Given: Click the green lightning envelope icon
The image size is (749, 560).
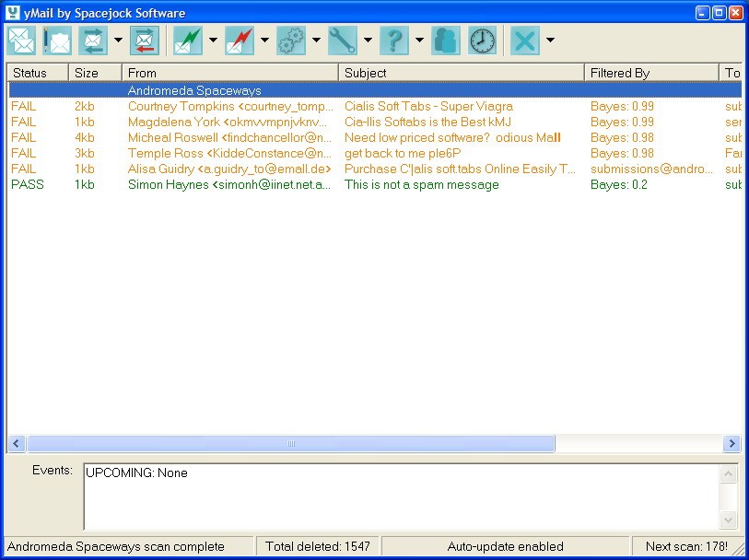Looking at the screenshot, I should pos(188,41).
